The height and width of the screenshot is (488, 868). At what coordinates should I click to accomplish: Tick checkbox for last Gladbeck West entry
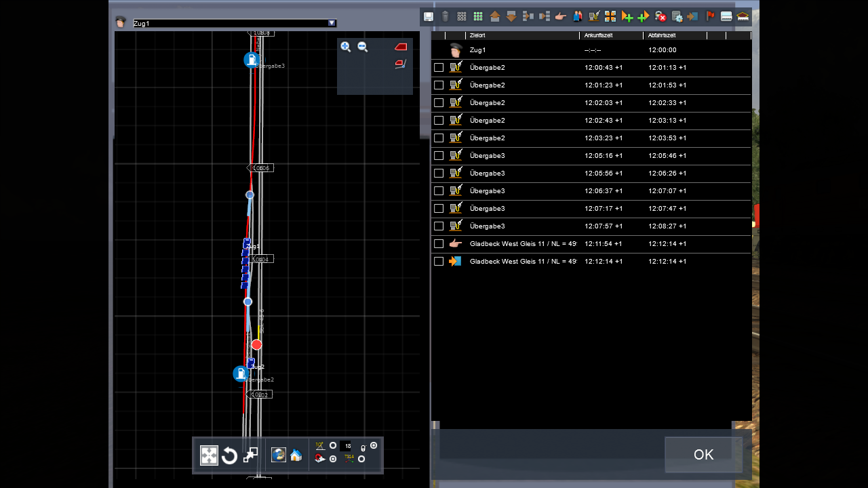(439, 262)
